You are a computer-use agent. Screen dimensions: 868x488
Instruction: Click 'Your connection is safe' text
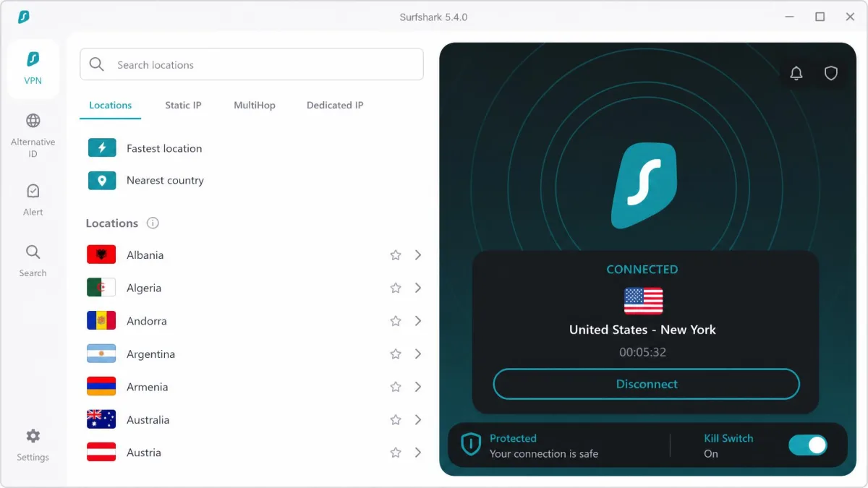point(544,454)
